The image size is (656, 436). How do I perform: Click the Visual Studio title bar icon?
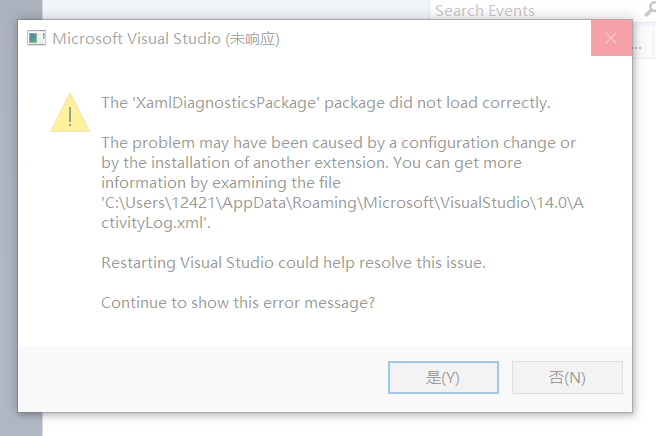(37, 39)
